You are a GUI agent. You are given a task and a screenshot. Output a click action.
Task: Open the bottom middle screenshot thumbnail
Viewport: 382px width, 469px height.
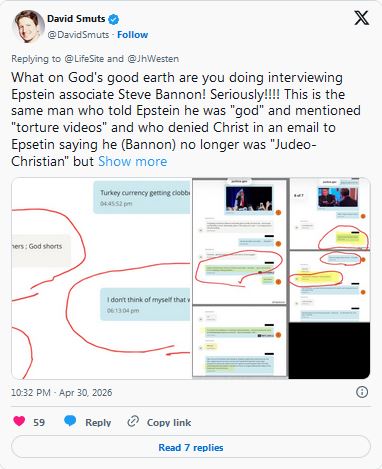click(239, 342)
